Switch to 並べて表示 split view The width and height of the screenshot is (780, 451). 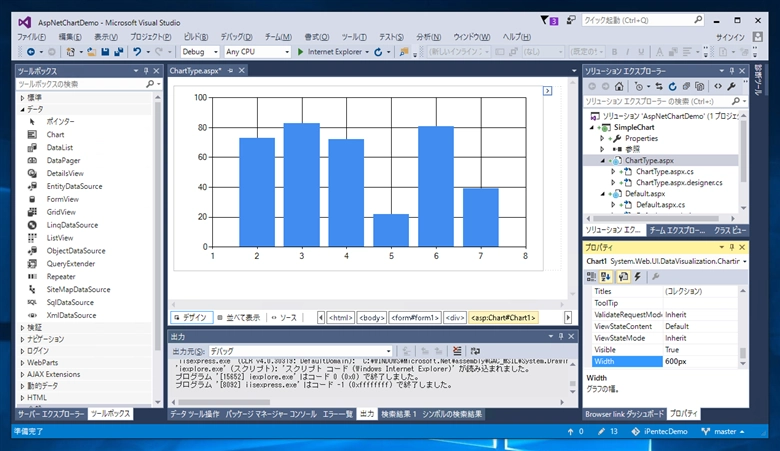click(x=239, y=317)
